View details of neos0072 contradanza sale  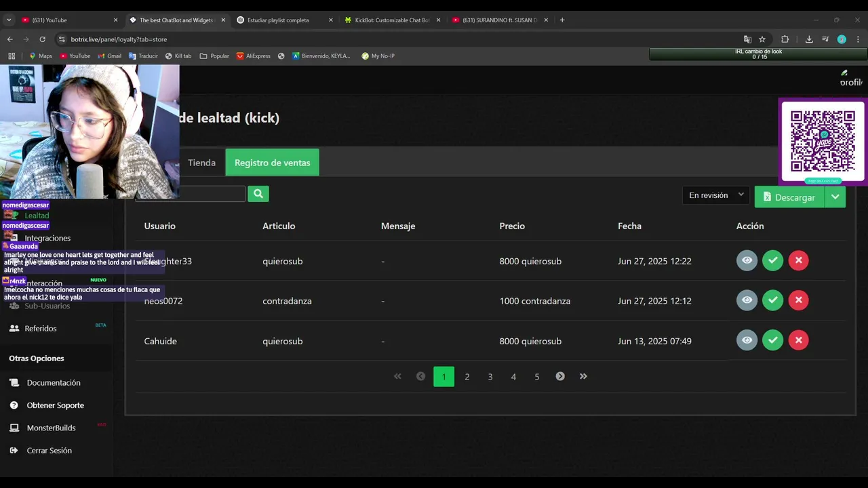coord(747,300)
